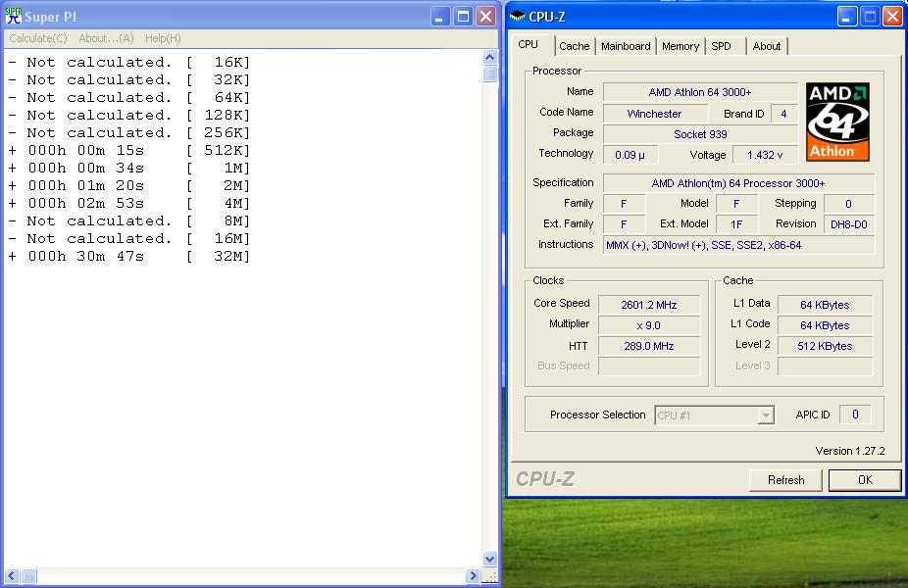Switch to the Cache tab
This screenshot has width=908, height=588.
pos(574,46)
